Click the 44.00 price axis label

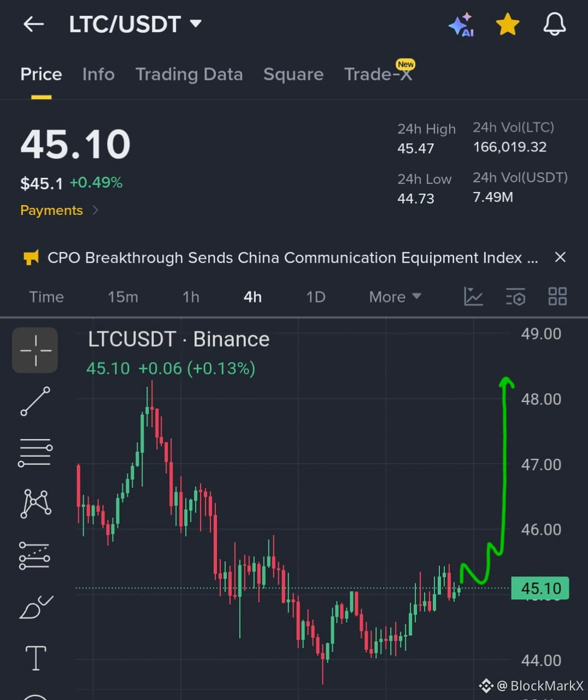[x=541, y=661]
